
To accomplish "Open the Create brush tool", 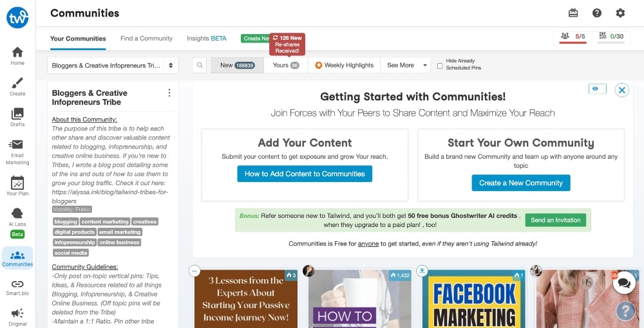I will pos(17,87).
